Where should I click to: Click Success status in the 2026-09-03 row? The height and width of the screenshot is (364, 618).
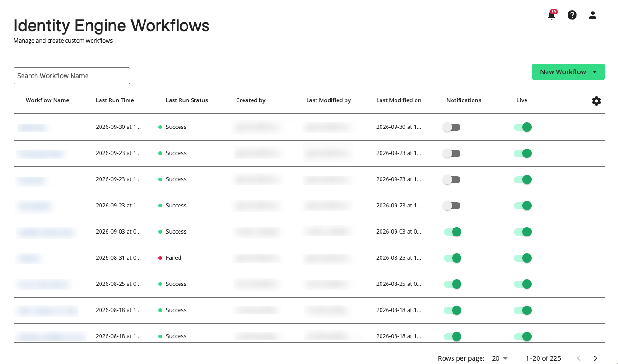click(x=176, y=232)
